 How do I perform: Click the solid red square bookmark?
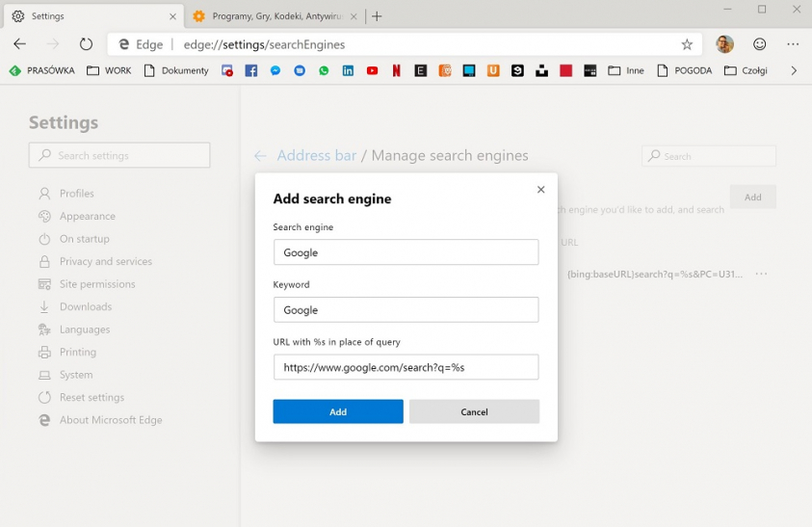point(566,71)
